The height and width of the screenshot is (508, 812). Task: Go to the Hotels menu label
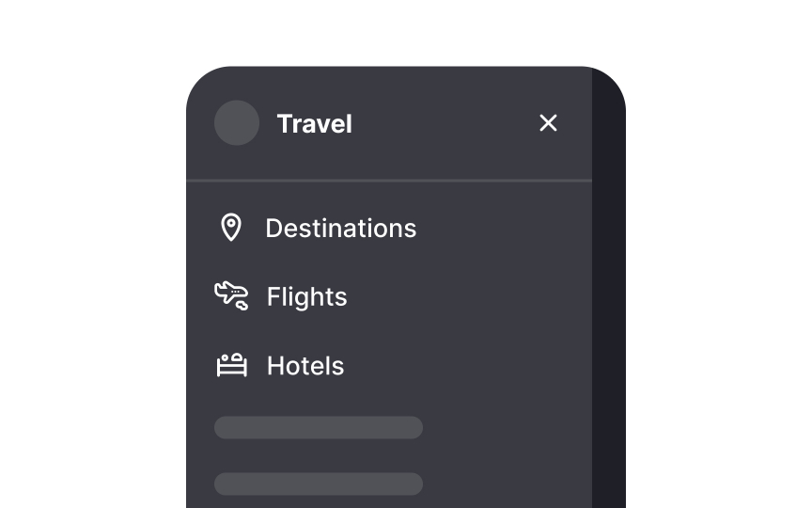coord(305,366)
